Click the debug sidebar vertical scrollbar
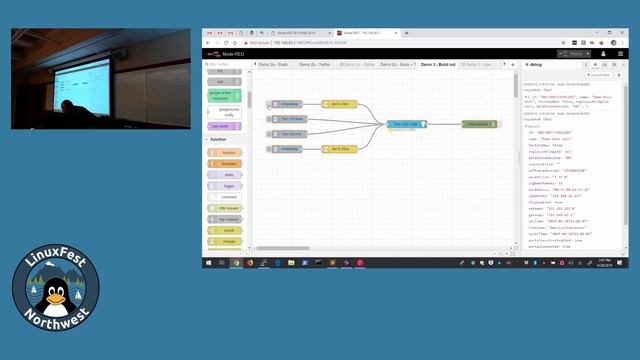The width and height of the screenshot is (640, 360). (x=626, y=155)
